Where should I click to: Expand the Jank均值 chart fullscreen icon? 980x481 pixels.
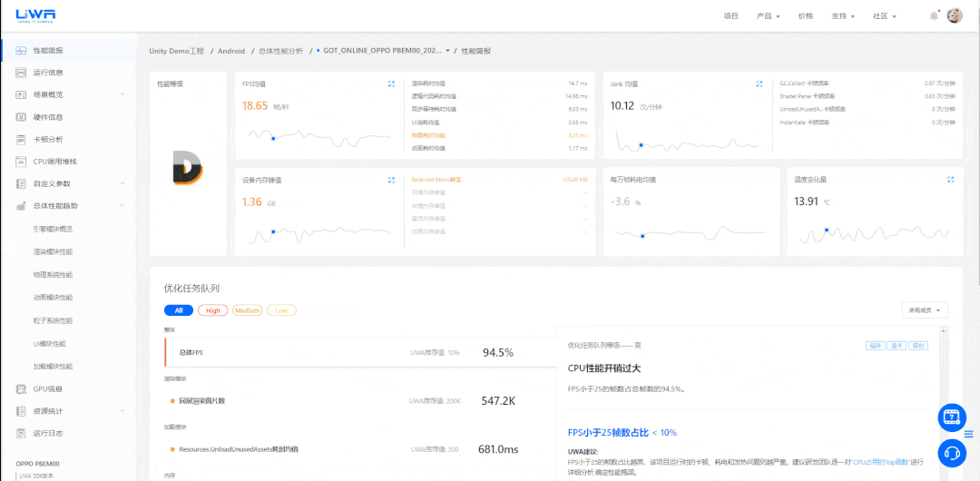759,83
